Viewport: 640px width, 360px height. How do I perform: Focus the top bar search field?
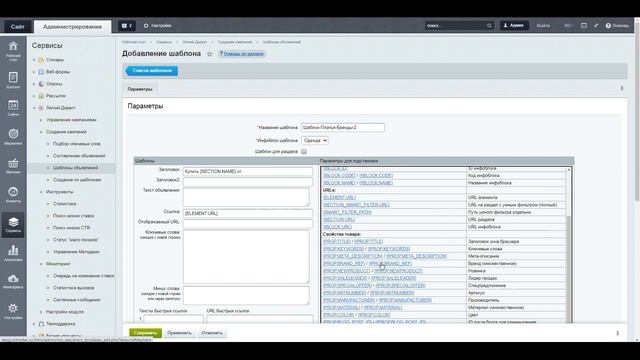455,26
